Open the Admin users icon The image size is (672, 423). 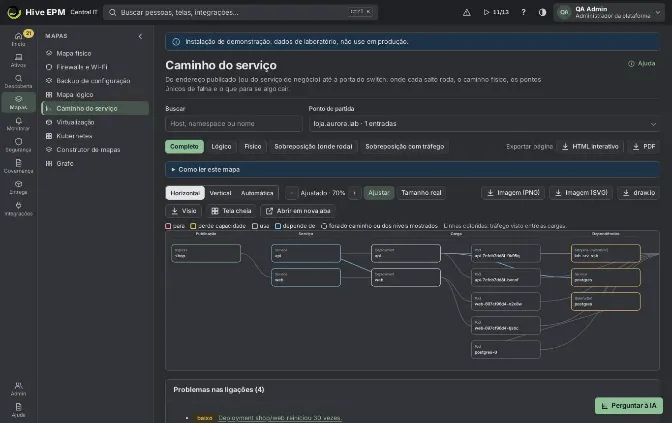(x=18, y=385)
